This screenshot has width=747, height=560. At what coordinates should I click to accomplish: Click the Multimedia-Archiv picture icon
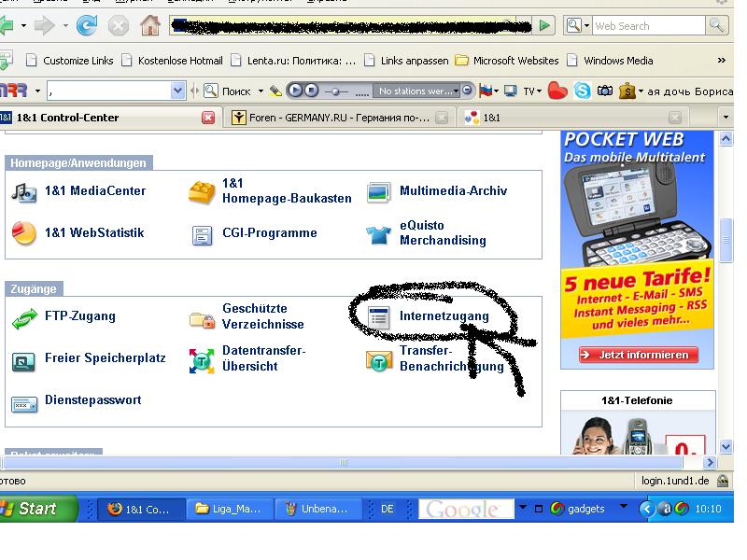(378, 192)
